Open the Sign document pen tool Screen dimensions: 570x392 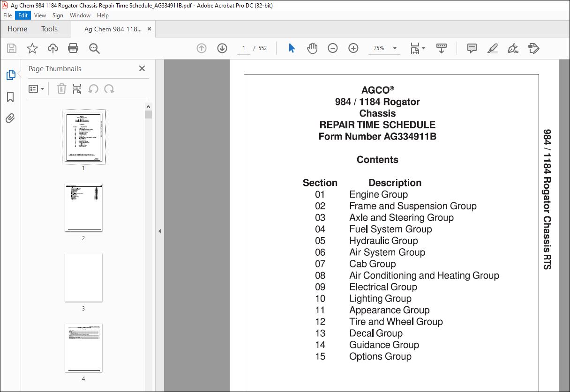coord(513,48)
